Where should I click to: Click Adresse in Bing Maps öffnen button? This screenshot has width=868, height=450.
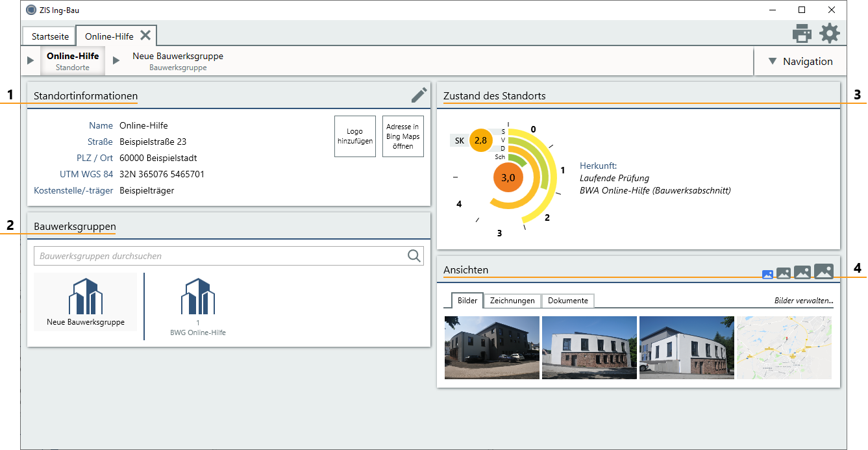coord(403,136)
